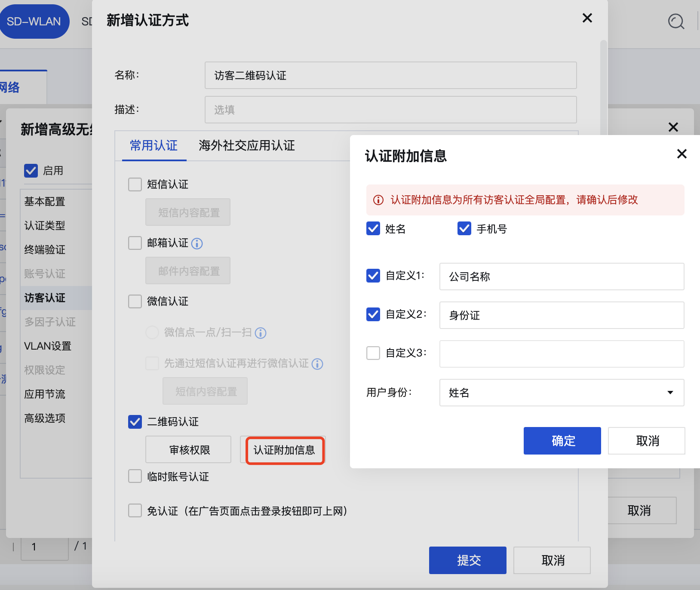Click info icon beside 微信点一点/扫一扫
Viewport: 700px width, 590px height.
tap(261, 333)
